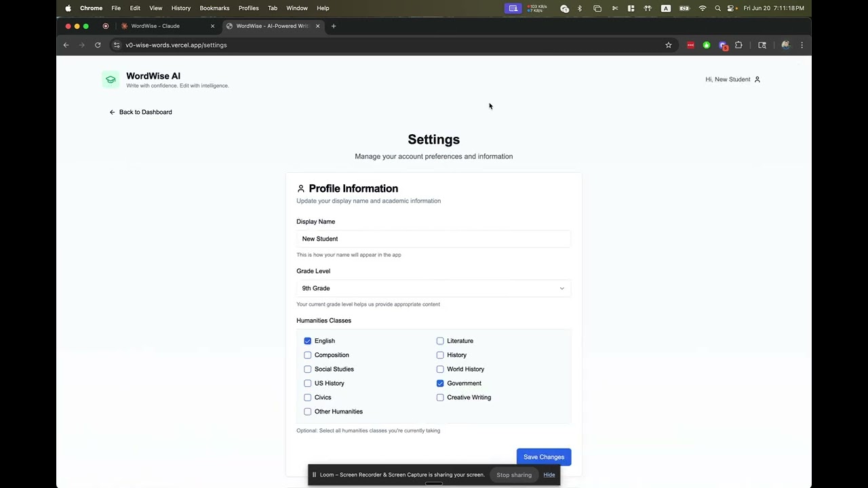Open the Bookmarks menu
Screen dimensions: 868x488
pos(214,8)
